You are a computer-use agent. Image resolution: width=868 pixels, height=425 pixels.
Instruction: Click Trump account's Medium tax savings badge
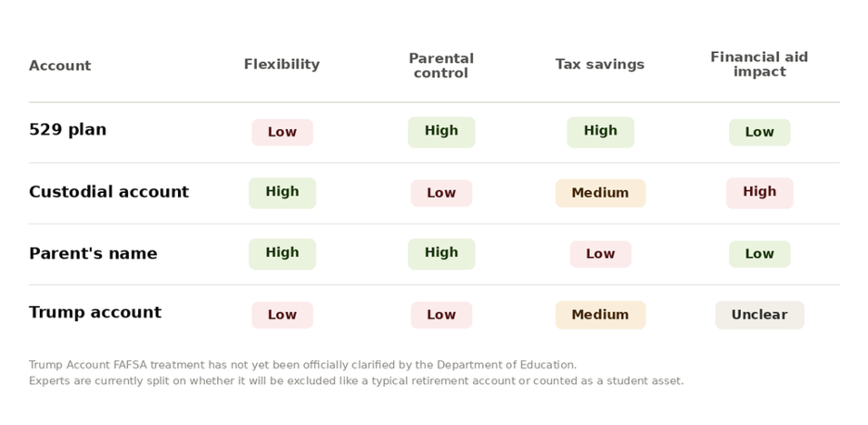[x=601, y=316]
